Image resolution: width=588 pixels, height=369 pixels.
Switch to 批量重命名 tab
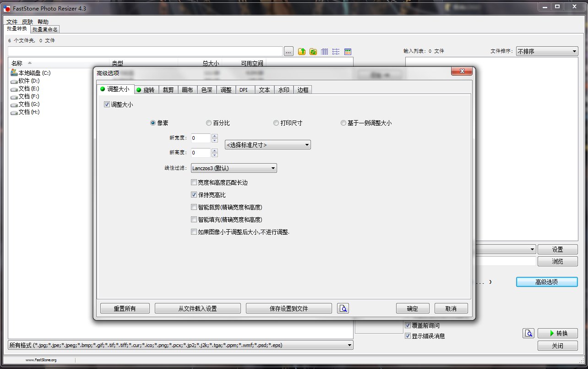click(x=45, y=29)
